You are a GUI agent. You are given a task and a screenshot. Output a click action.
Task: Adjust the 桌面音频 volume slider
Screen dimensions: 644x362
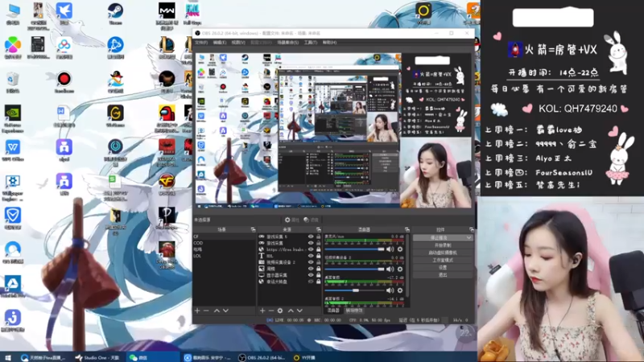tap(354, 290)
